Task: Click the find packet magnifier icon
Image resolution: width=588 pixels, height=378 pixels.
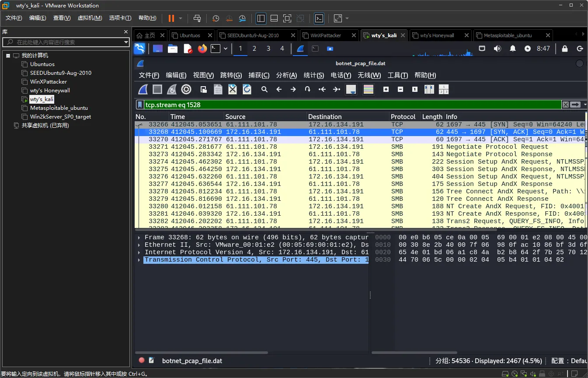Action: (x=264, y=90)
